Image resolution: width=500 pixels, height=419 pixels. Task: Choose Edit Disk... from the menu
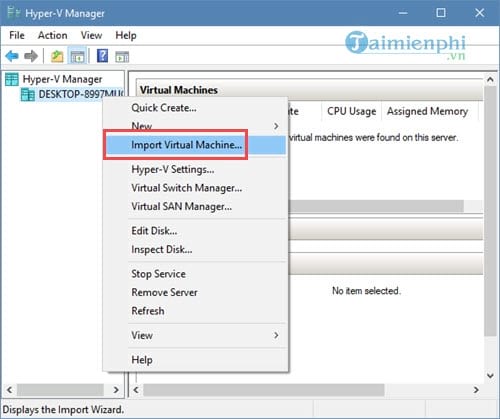click(195, 231)
